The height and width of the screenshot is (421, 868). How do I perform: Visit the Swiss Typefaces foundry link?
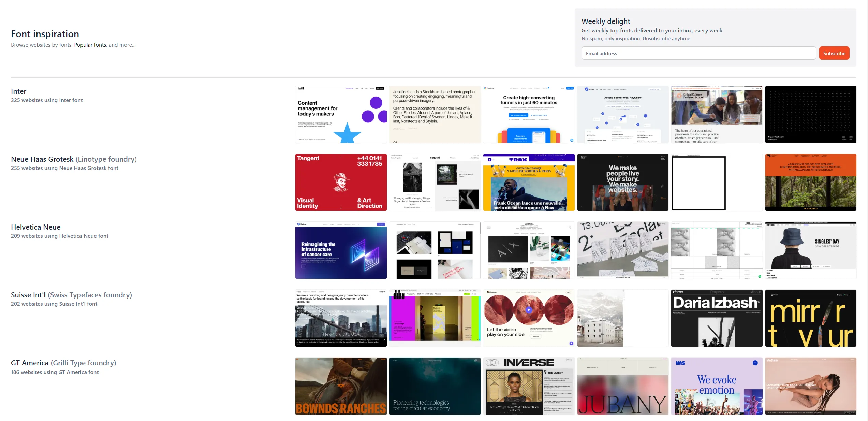(x=90, y=295)
